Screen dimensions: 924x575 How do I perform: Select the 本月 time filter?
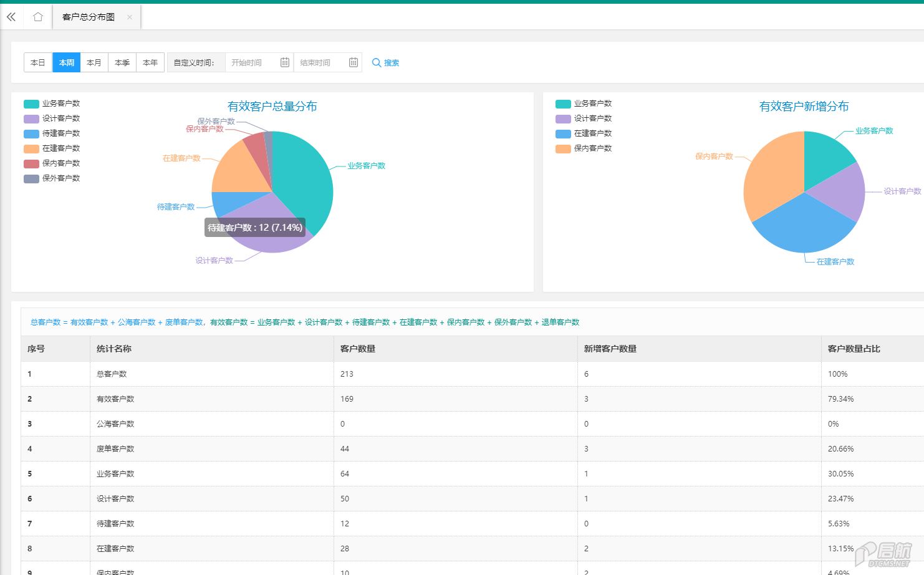94,62
